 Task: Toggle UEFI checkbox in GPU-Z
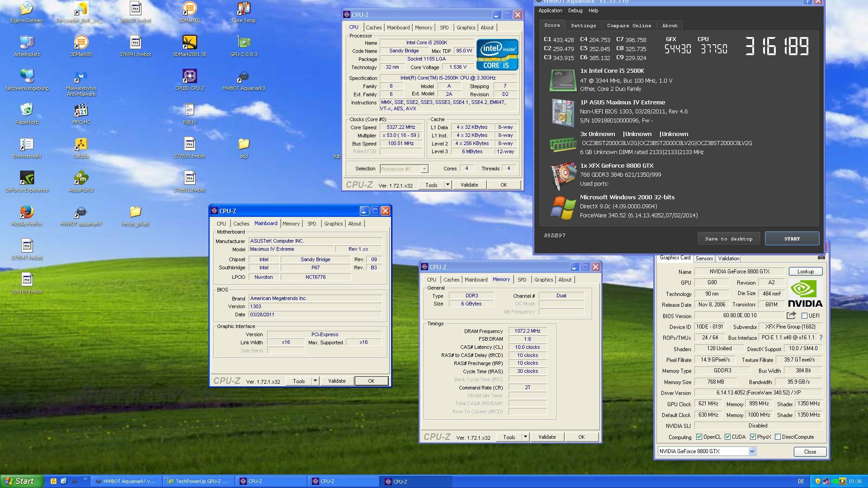click(x=804, y=316)
